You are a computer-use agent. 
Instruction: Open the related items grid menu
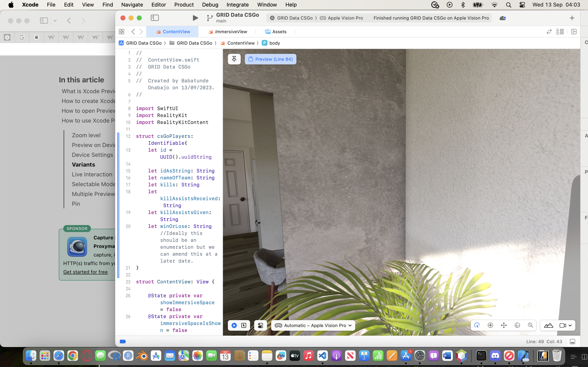[x=121, y=32]
